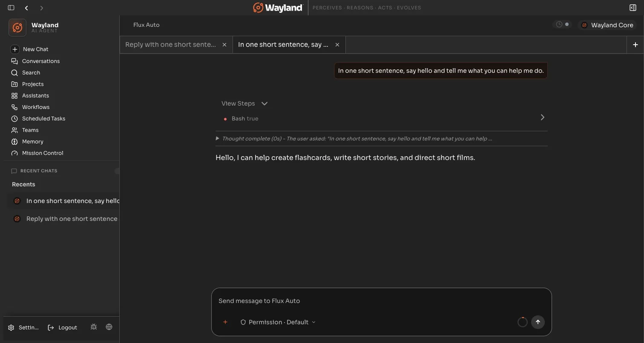Screen dimensions: 644x343
Task: Click the Workflows icon
Action: tap(14, 107)
